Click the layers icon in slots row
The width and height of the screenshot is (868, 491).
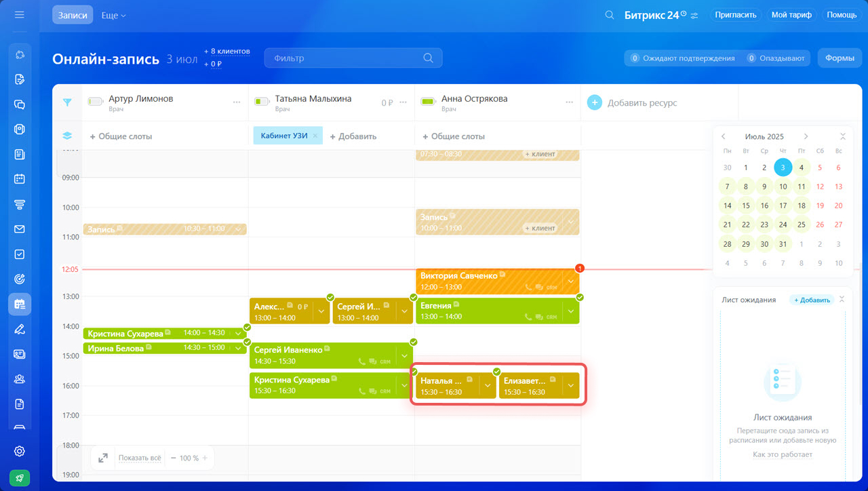coord(67,136)
